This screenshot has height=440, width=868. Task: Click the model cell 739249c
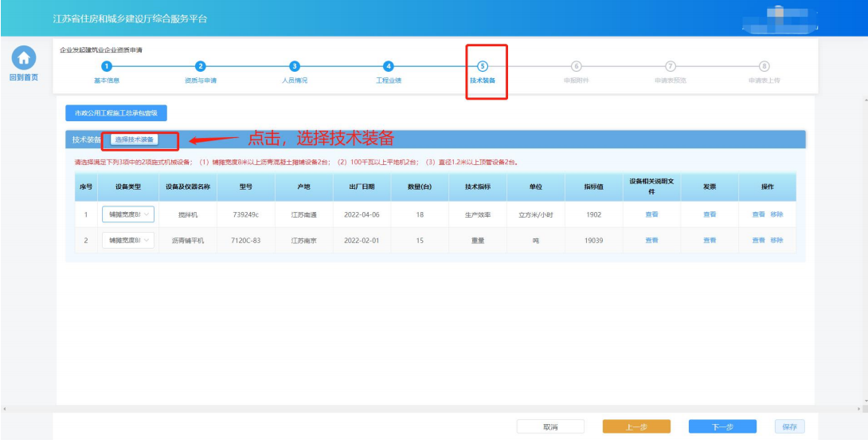tap(246, 214)
